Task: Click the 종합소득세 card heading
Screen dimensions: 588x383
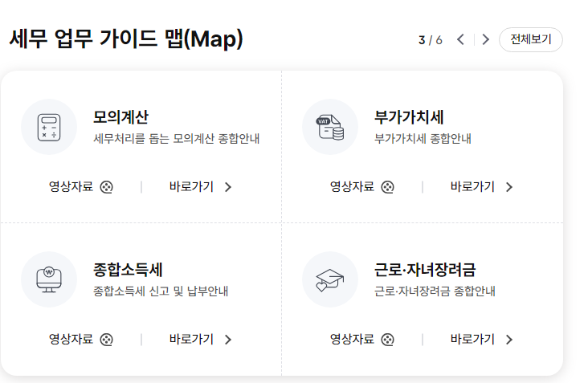Action: click(x=129, y=269)
